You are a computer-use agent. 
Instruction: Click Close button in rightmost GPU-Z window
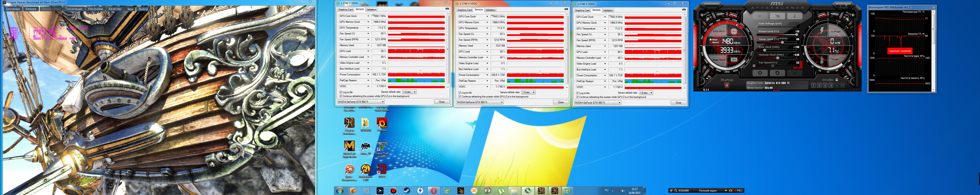point(678,103)
